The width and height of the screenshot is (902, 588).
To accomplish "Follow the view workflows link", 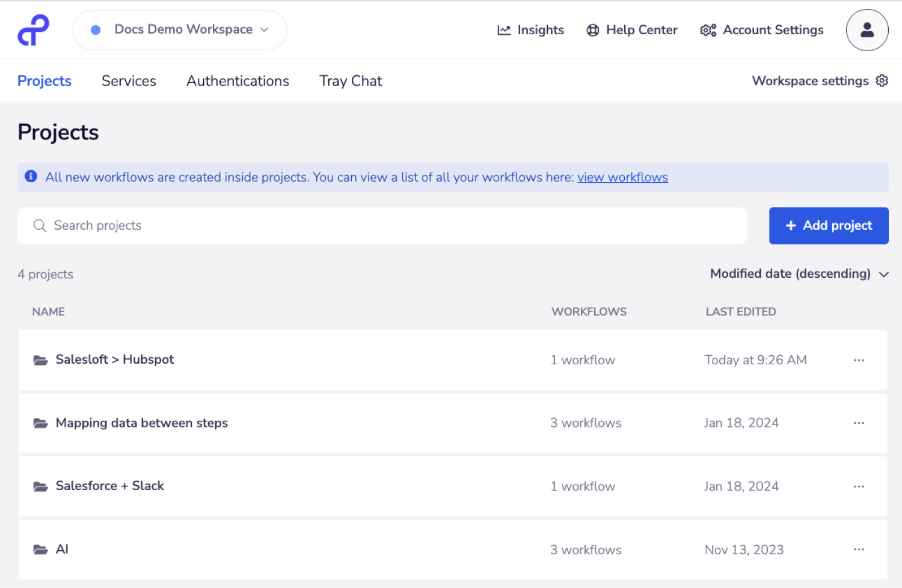I will pos(622,177).
